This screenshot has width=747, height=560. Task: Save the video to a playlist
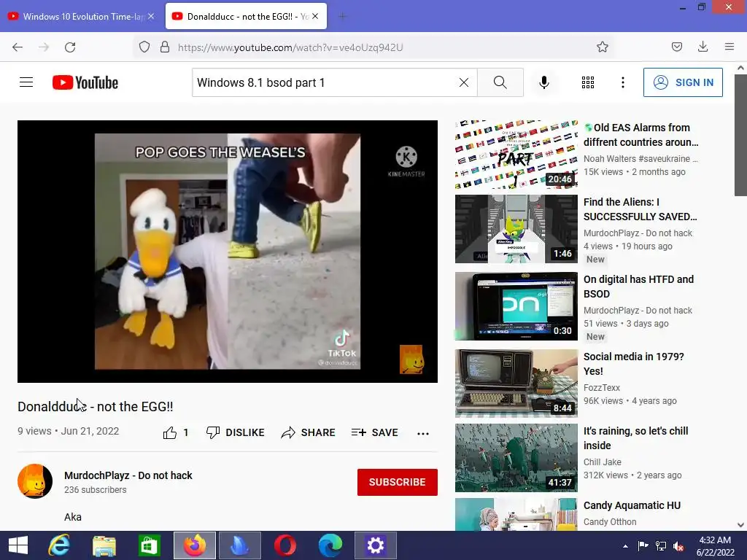374,432
